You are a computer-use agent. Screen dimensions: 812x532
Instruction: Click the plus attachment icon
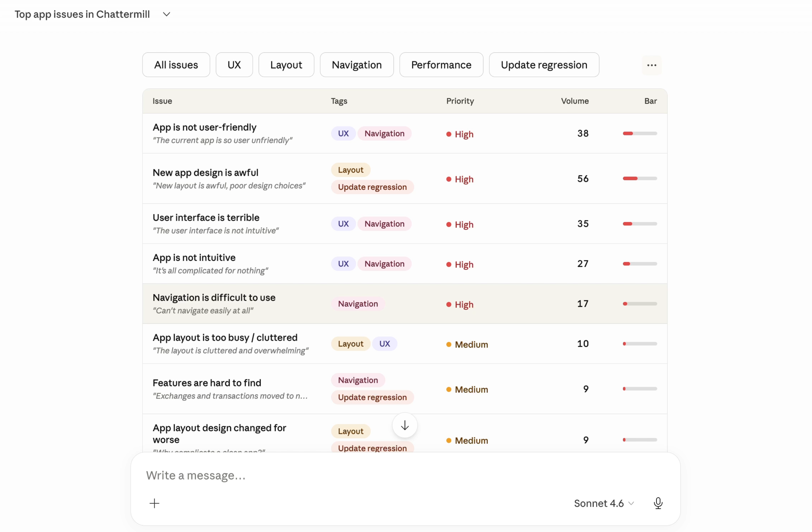point(154,503)
